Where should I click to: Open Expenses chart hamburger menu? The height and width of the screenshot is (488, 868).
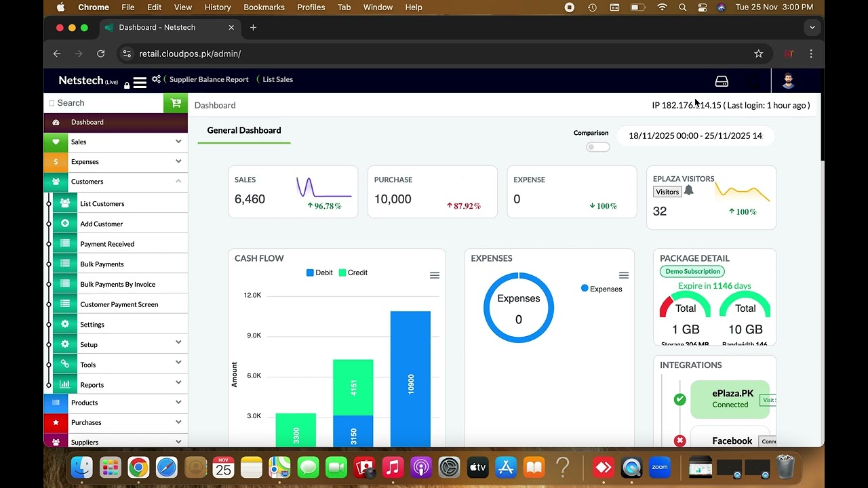(x=624, y=275)
